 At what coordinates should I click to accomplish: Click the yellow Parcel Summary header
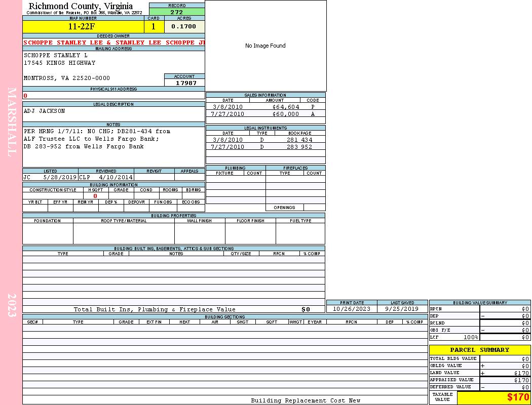click(479, 350)
